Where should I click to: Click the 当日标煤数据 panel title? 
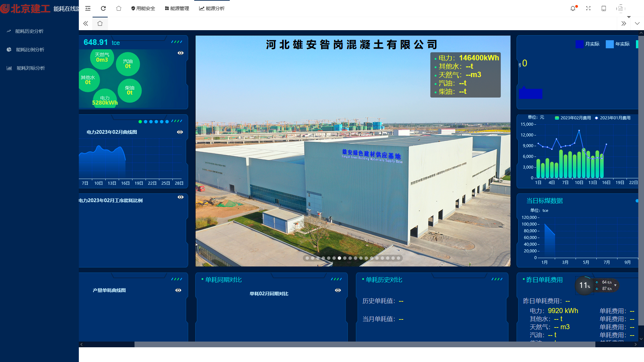[x=545, y=201]
